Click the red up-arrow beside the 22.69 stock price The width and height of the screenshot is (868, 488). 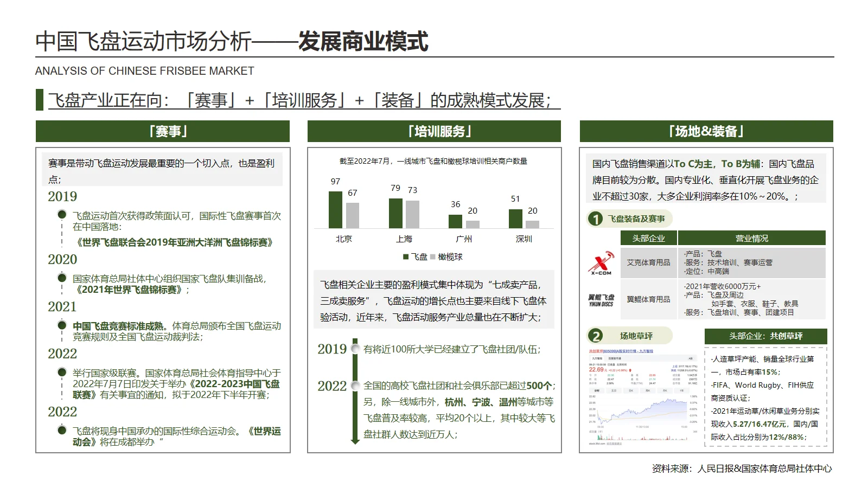click(x=630, y=370)
